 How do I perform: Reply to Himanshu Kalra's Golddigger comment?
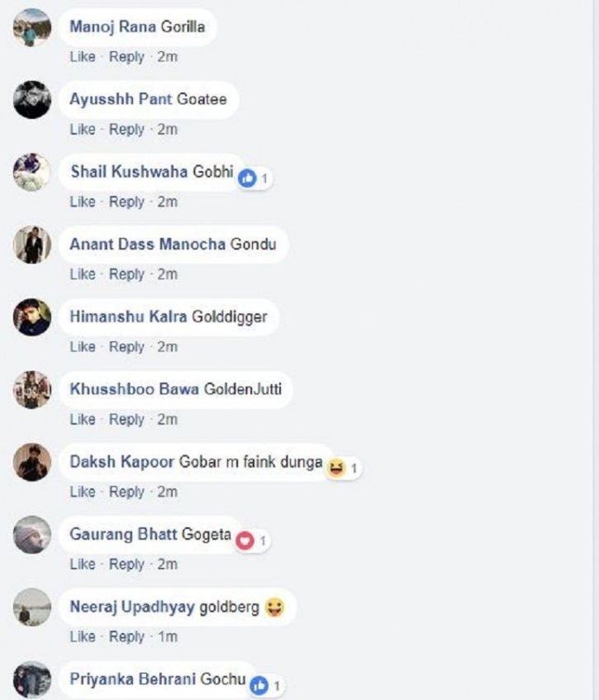pos(126,347)
